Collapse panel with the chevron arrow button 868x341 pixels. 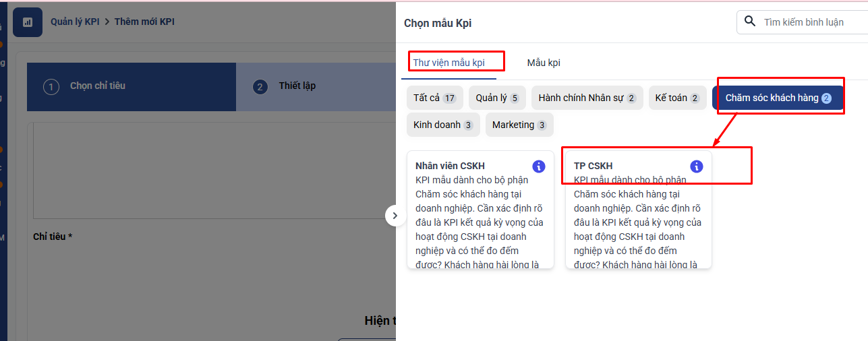click(395, 216)
